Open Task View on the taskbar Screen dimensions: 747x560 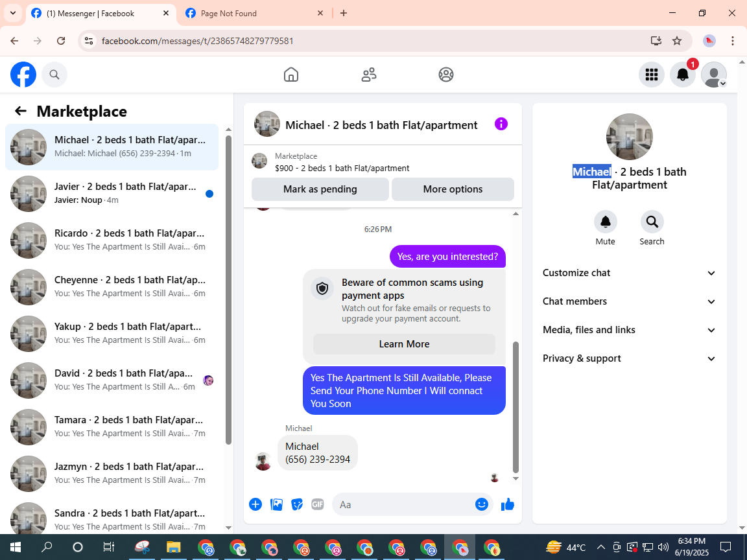109,546
